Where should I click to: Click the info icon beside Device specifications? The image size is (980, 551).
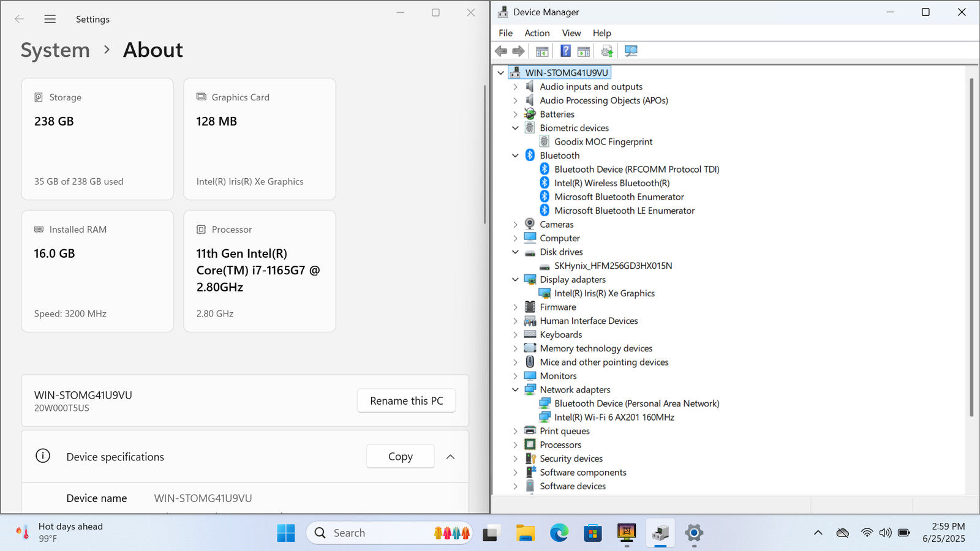43,455
